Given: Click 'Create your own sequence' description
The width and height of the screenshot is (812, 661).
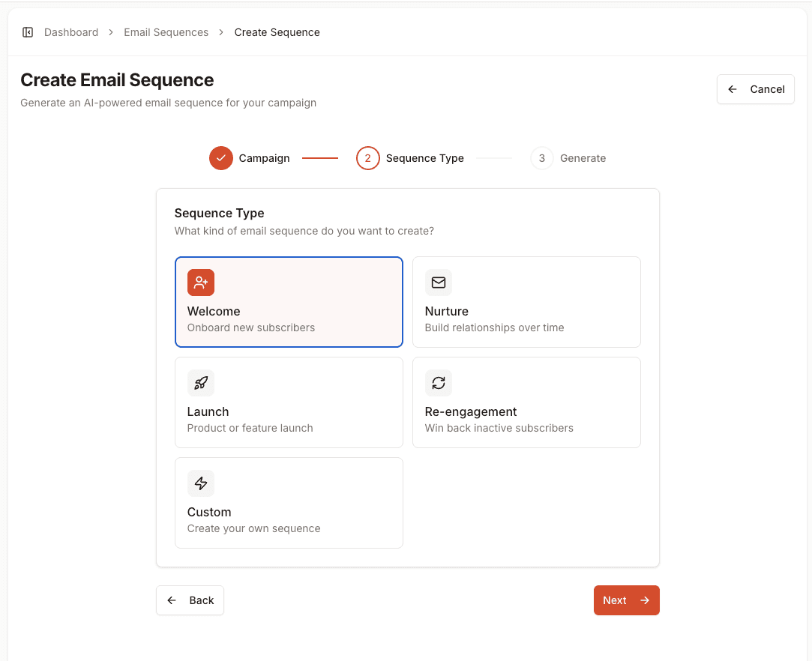Looking at the screenshot, I should point(253,528).
